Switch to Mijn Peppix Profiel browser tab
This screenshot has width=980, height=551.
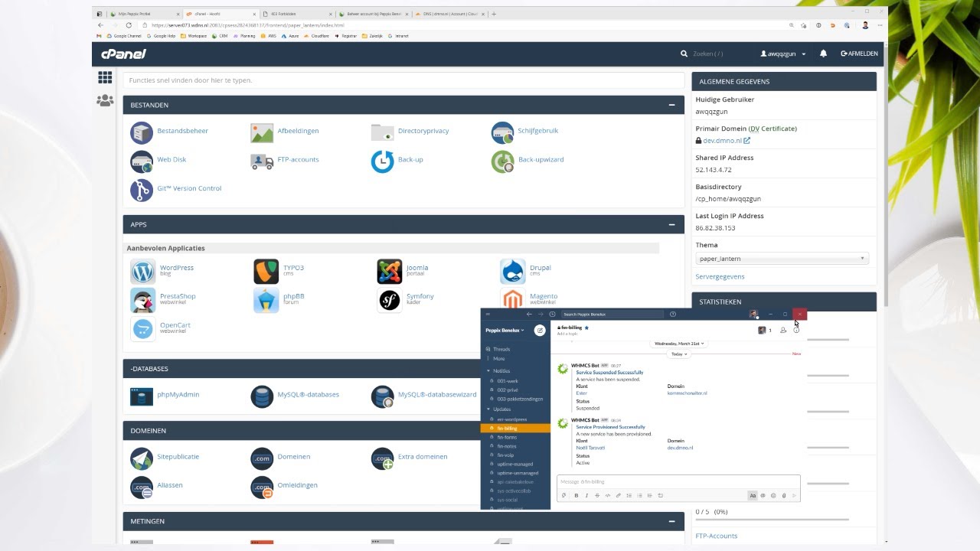coord(144,14)
